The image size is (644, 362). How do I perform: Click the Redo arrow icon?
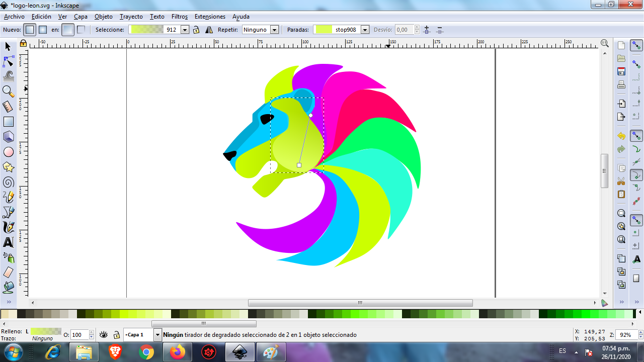pyautogui.click(x=621, y=149)
